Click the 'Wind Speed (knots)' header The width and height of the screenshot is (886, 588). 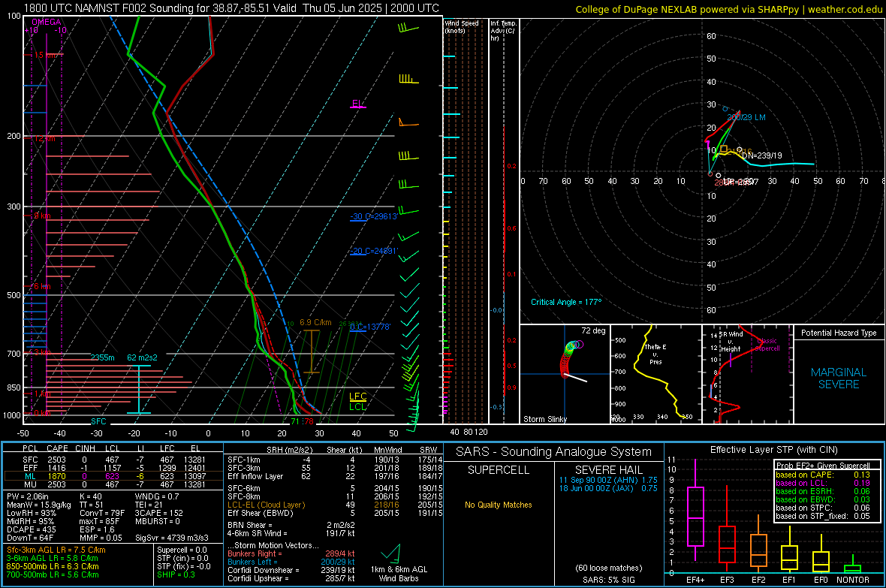click(462, 26)
